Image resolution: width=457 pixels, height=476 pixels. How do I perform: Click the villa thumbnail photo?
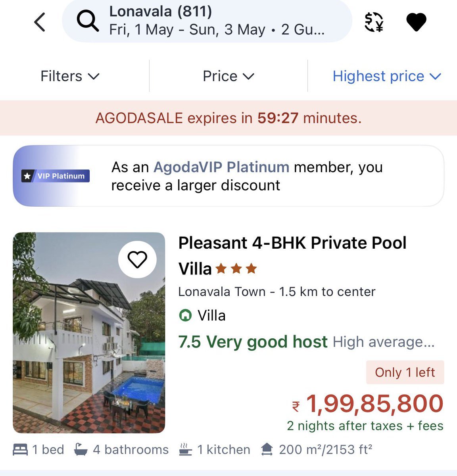(x=89, y=333)
